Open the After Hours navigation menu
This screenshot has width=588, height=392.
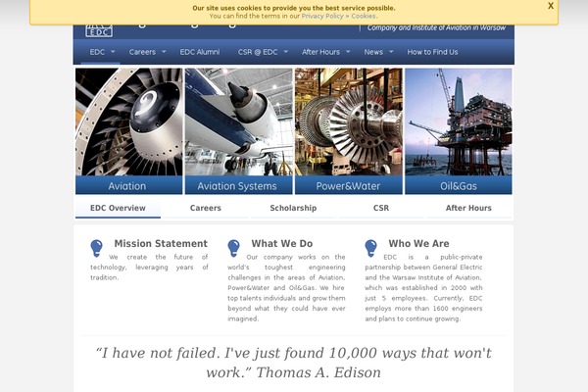[320, 52]
